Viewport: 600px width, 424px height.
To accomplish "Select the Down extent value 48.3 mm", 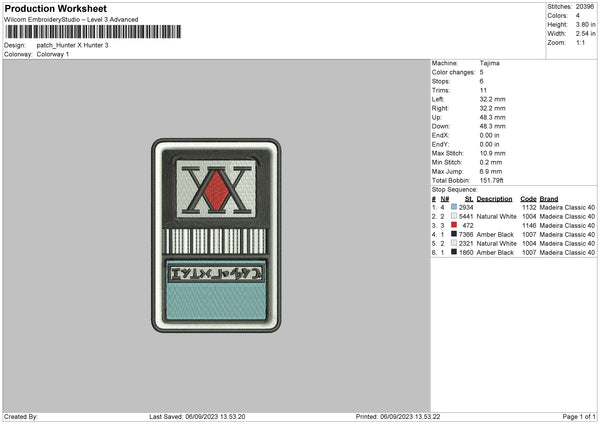I will [x=492, y=126].
